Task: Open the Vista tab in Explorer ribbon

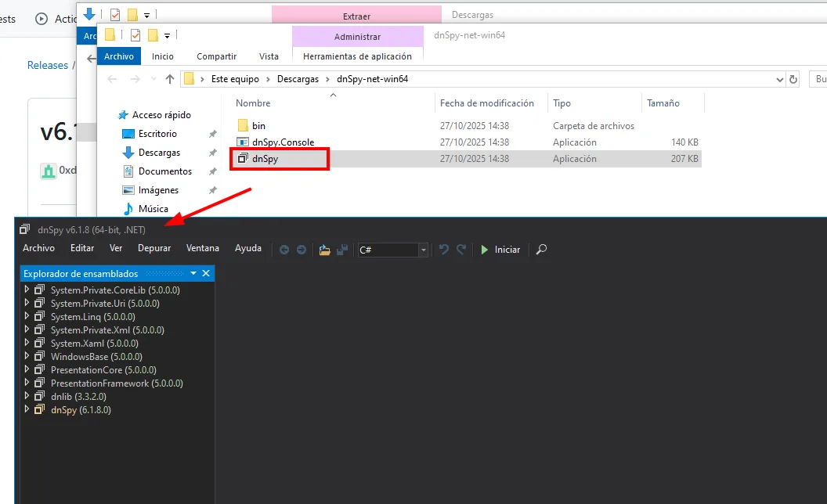Action: pyautogui.click(x=269, y=56)
